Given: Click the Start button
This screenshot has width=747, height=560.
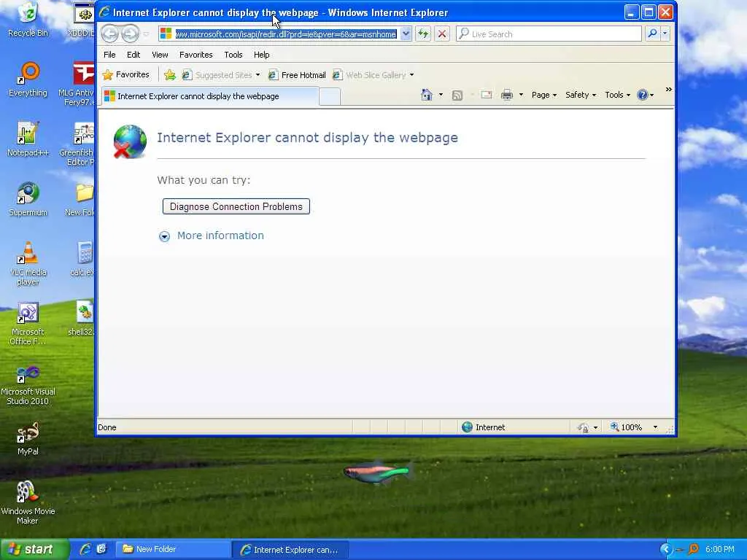Looking at the screenshot, I should pyautogui.click(x=34, y=550).
